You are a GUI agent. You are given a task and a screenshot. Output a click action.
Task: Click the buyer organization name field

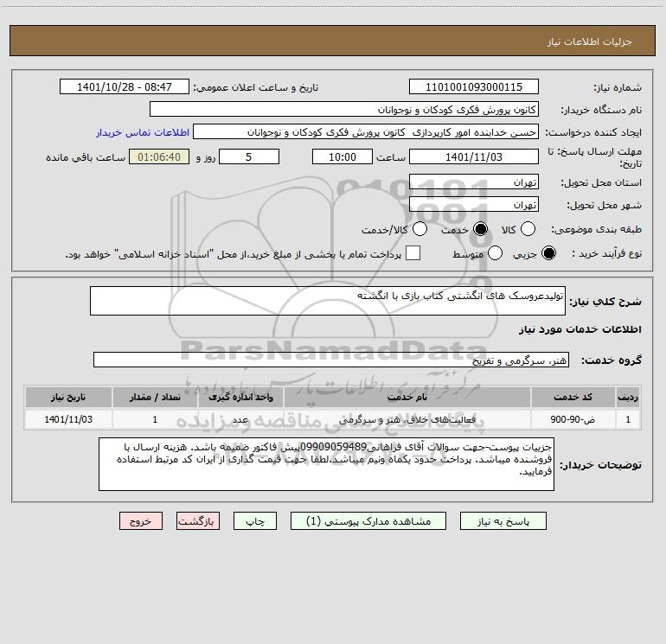tap(344, 109)
